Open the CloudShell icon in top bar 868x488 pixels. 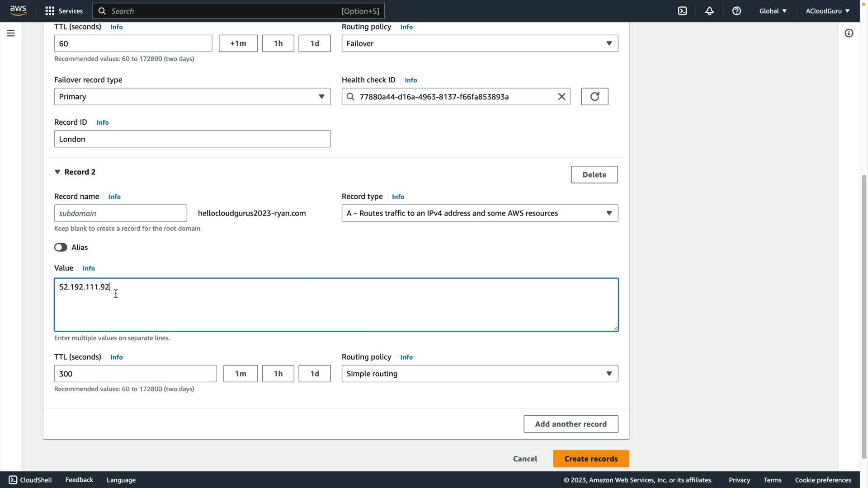click(682, 11)
